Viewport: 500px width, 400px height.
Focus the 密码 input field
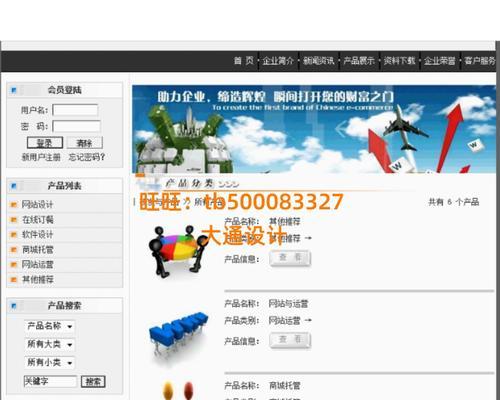click(76, 126)
